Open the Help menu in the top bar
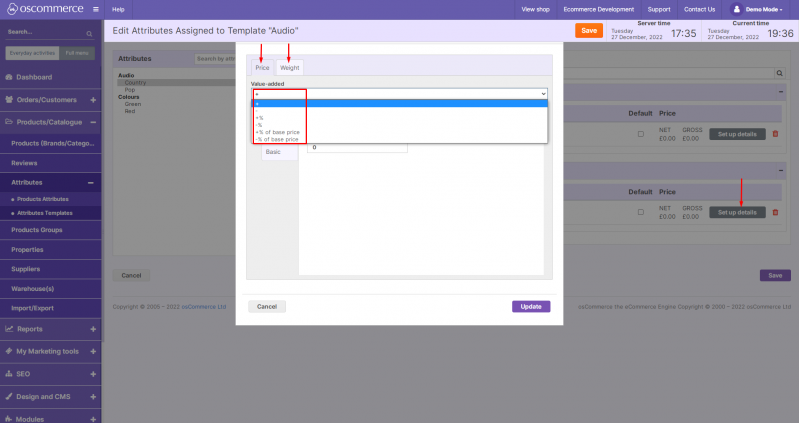Viewport: 799px width, 423px height. point(118,9)
